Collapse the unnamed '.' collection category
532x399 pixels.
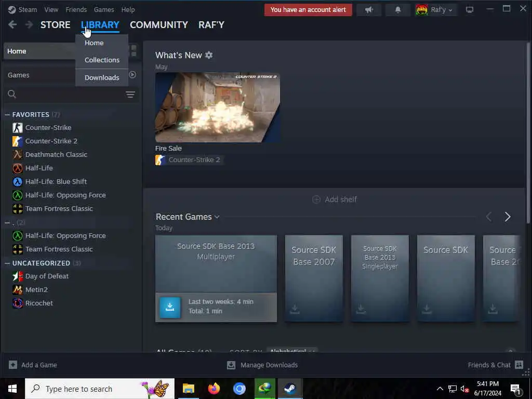7,222
